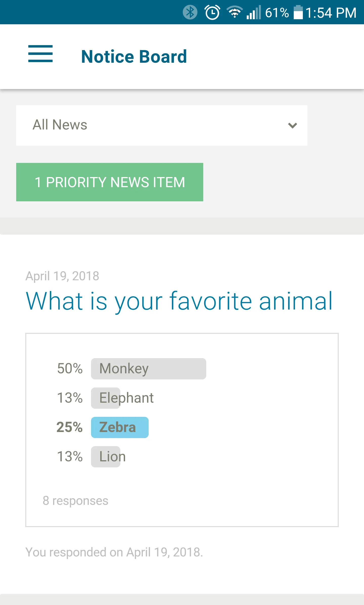This screenshot has height=605, width=364.
Task: Tap the April 19, 2018 post date
Action: pos(62,276)
